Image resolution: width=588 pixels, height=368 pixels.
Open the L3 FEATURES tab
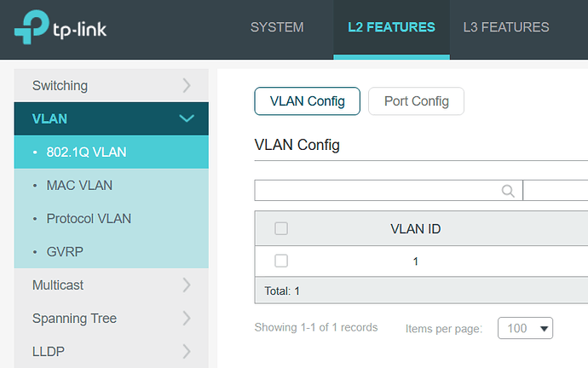tap(505, 27)
